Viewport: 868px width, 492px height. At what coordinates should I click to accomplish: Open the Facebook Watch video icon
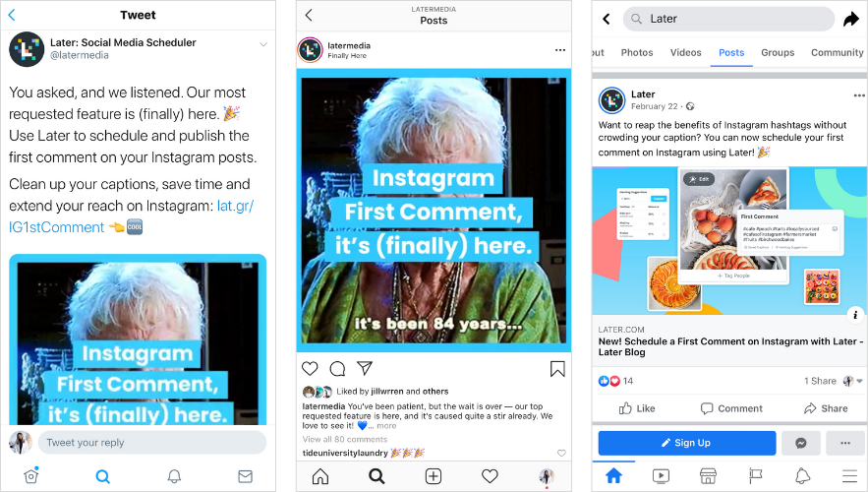pyautogui.click(x=661, y=476)
